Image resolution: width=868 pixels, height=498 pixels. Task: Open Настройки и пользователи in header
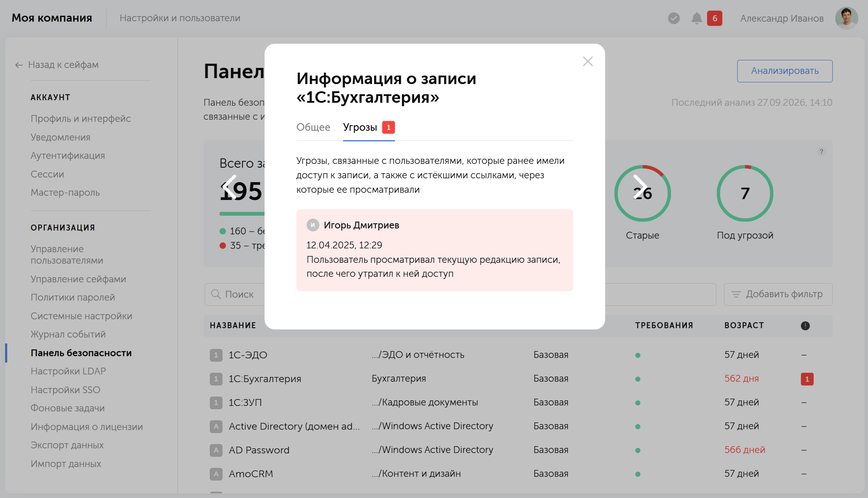pyautogui.click(x=180, y=18)
